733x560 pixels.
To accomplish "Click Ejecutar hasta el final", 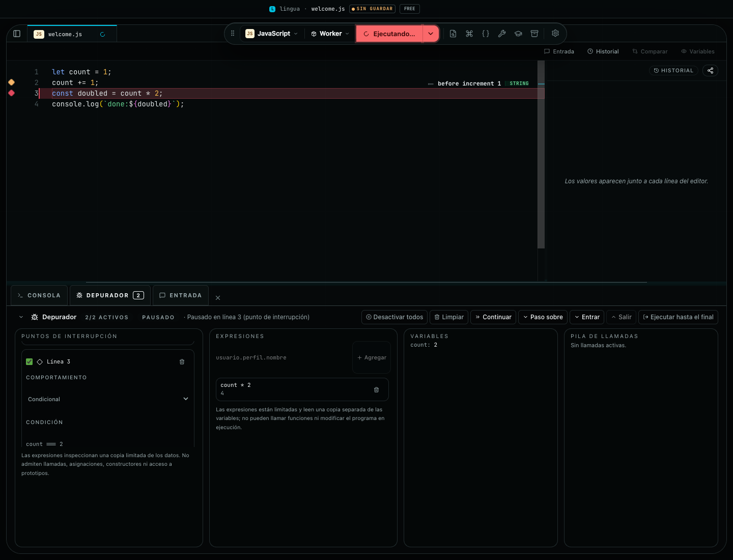I will [678, 317].
